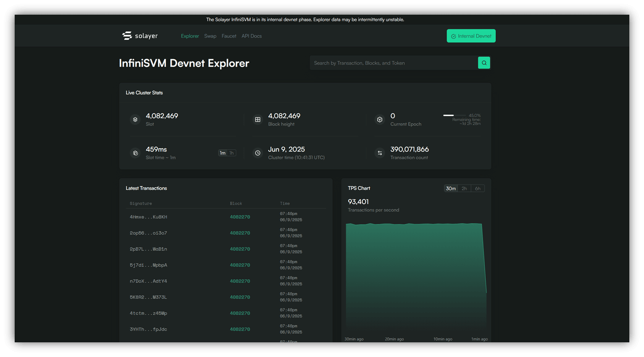The height and width of the screenshot is (357, 644).
Task: Click the Internal Devnet button
Action: (471, 36)
